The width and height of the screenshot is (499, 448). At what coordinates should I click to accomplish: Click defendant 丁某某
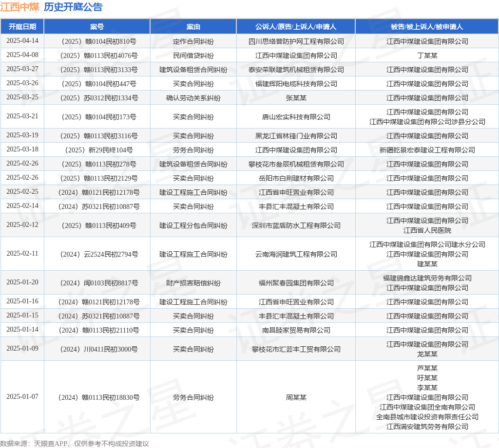tap(427, 56)
